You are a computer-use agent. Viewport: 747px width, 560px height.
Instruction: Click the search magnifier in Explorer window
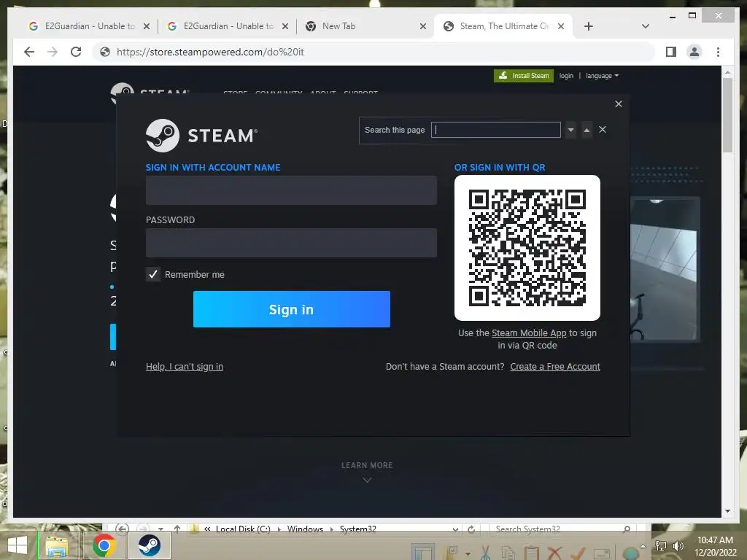pyautogui.click(x=627, y=529)
